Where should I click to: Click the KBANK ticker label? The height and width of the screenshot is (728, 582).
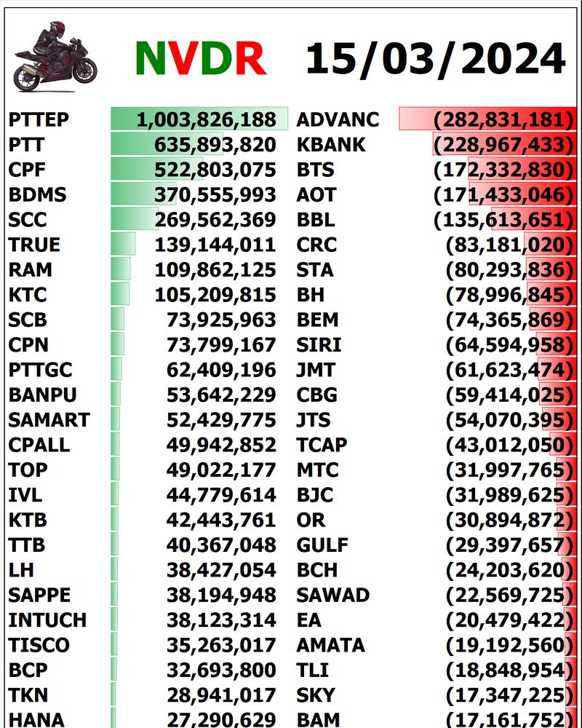click(x=331, y=145)
